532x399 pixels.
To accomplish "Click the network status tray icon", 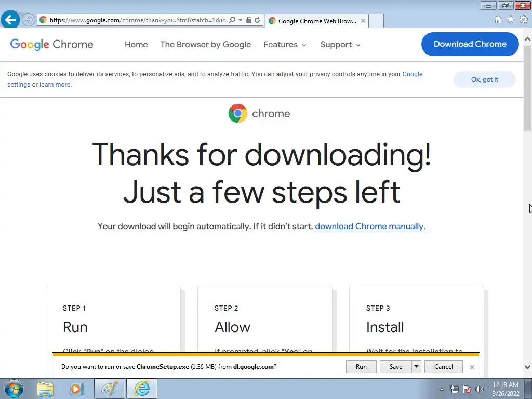I will pyautogui.click(x=455, y=389).
